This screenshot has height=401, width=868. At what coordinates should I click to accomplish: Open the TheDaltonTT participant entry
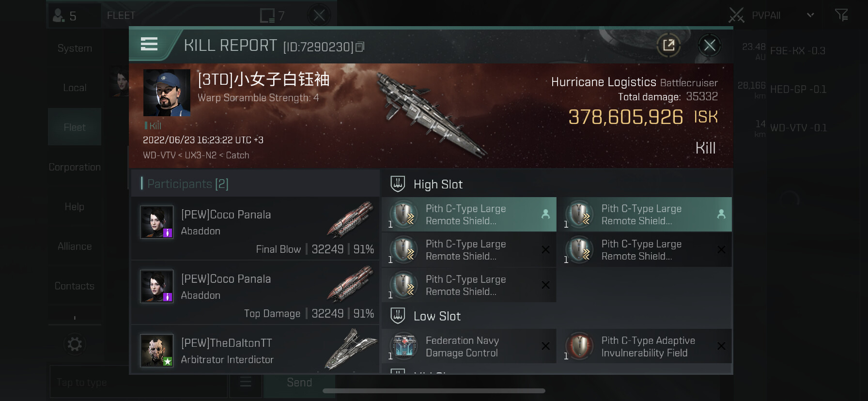click(255, 351)
